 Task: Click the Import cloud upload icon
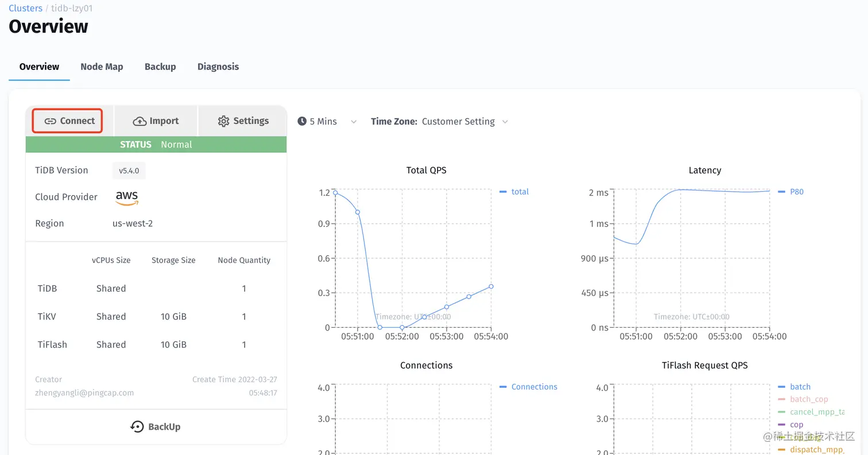[139, 121]
